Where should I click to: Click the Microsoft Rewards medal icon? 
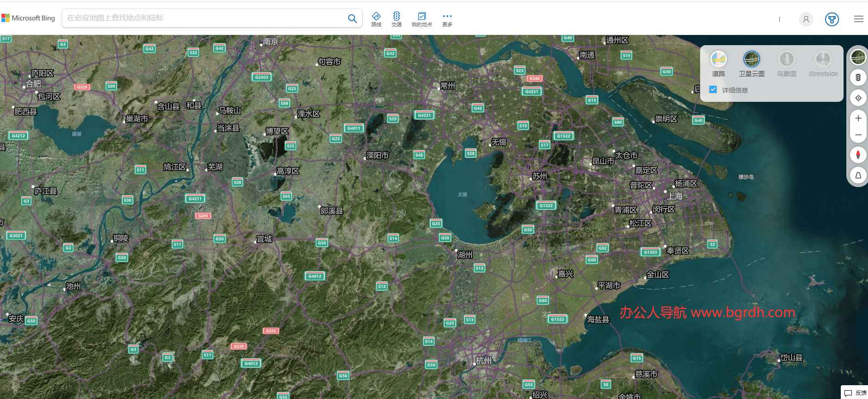pos(832,19)
